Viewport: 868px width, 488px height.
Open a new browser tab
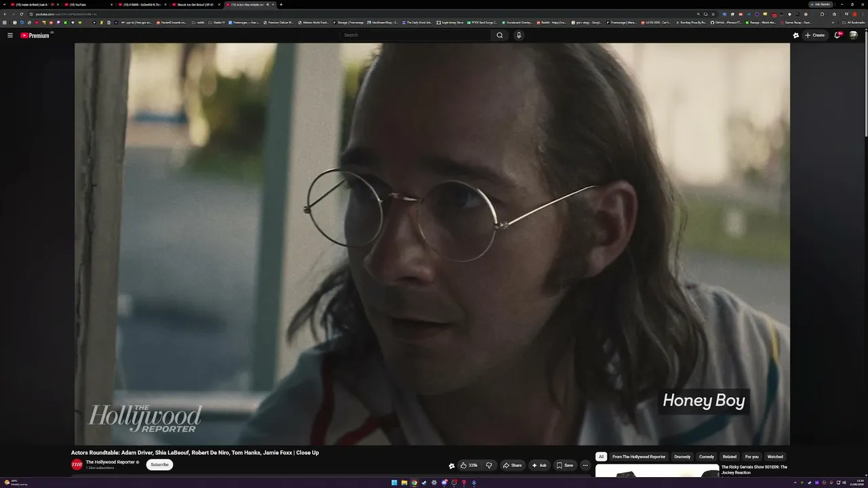point(281,5)
